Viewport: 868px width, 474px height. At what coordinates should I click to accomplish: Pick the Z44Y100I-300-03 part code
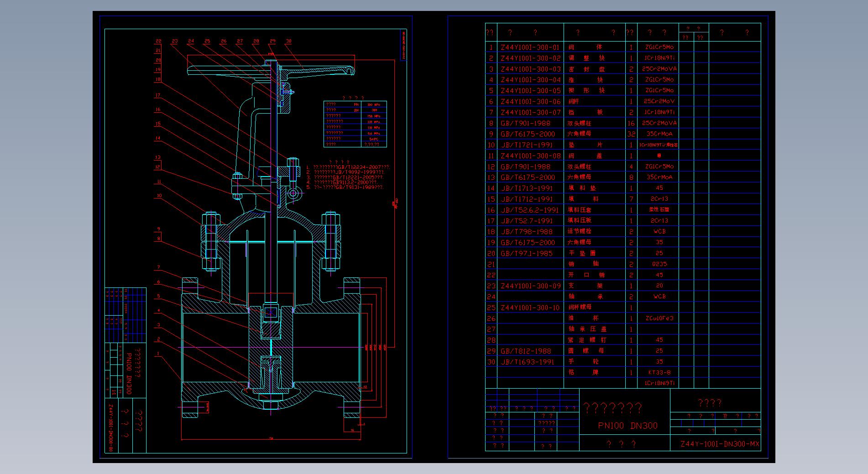pos(530,69)
